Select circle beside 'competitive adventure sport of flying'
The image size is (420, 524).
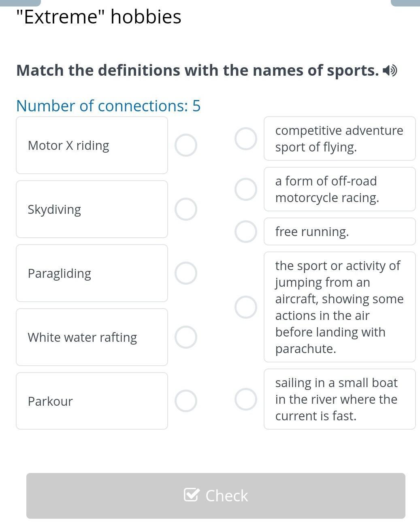[x=246, y=138]
